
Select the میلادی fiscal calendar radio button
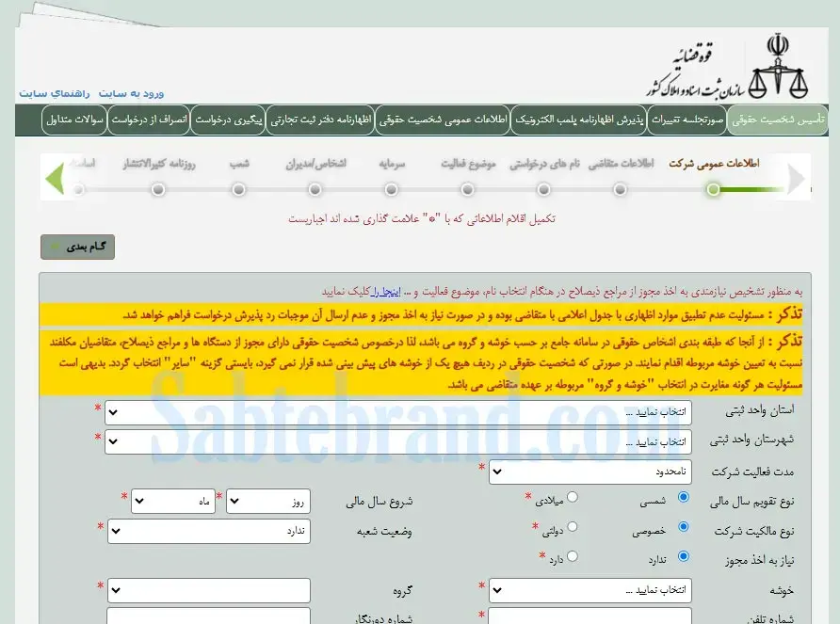coord(572,497)
